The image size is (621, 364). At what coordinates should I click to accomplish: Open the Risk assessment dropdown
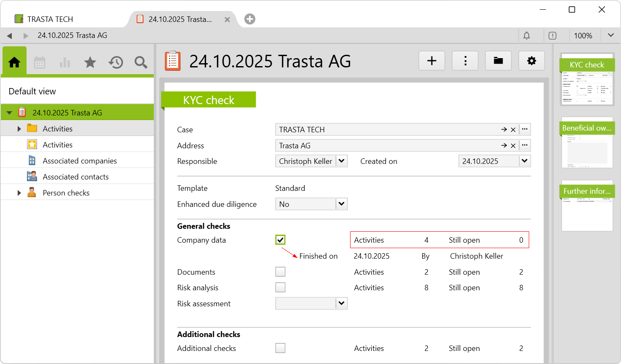click(341, 303)
